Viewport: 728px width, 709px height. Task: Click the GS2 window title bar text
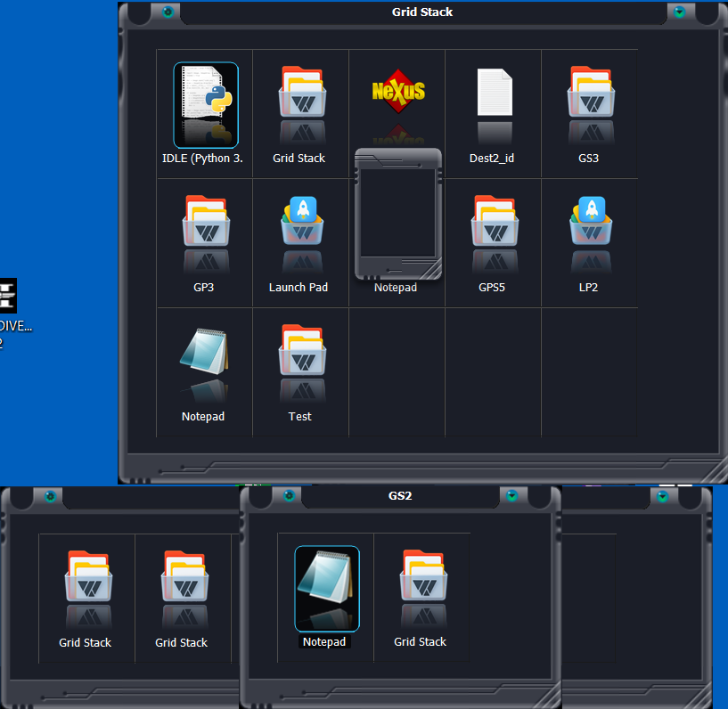coord(399,495)
